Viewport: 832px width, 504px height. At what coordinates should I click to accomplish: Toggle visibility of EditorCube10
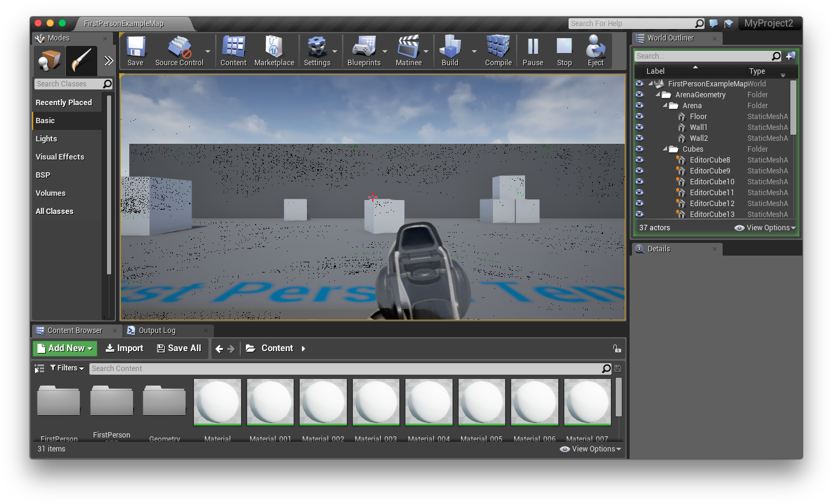click(x=639, y=182)
